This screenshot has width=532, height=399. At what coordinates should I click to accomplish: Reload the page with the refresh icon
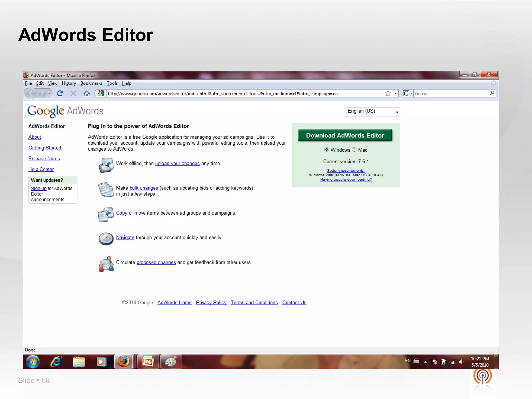(x=60, y=93)
